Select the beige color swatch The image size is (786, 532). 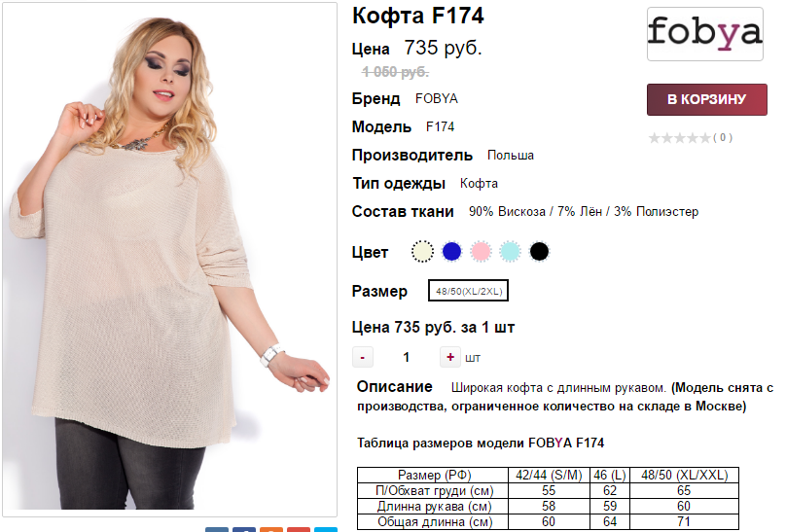point(422,252)
